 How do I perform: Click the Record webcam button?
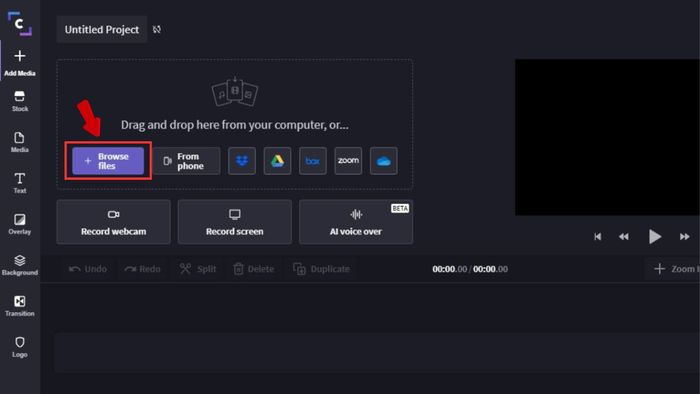pyautogui.click(x=113, y=222)
